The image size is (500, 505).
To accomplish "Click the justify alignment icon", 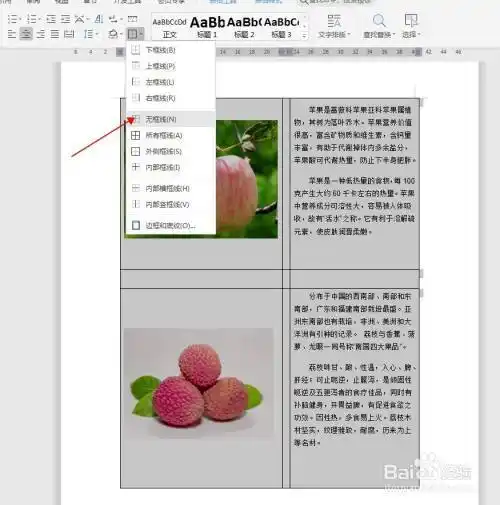I will [x=55, y=34].
